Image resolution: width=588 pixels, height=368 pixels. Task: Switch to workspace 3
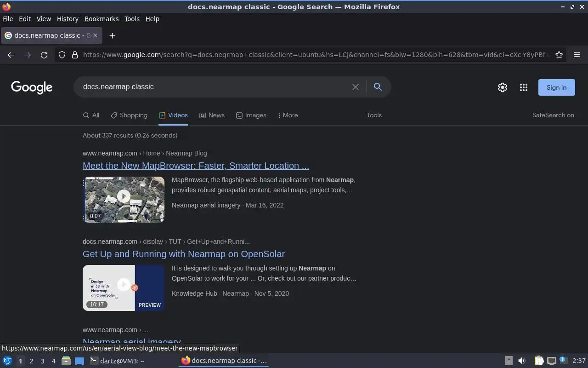point(43,361)
